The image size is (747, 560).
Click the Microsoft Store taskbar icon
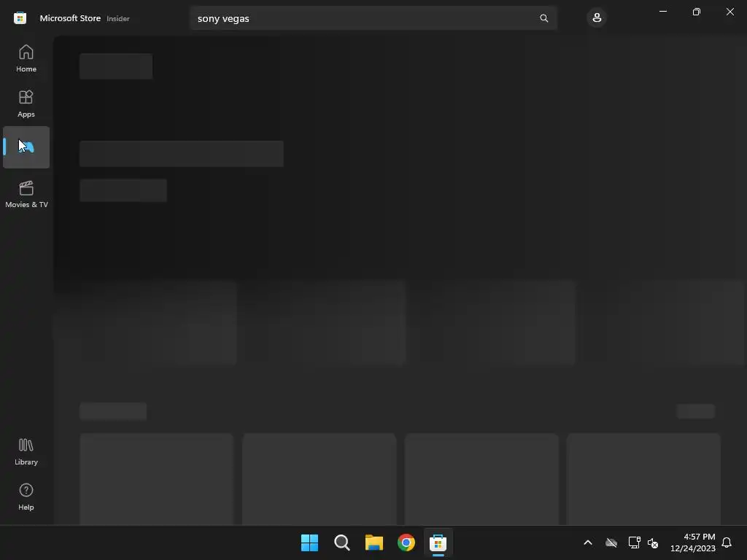click(438, 542)
